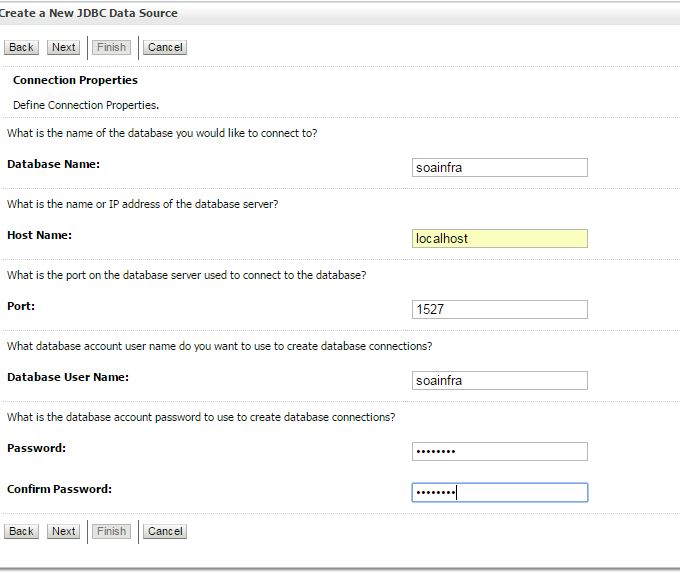The image size is (680, 573).
Task: Click the bold Confirm Password label
Action: 59,489
